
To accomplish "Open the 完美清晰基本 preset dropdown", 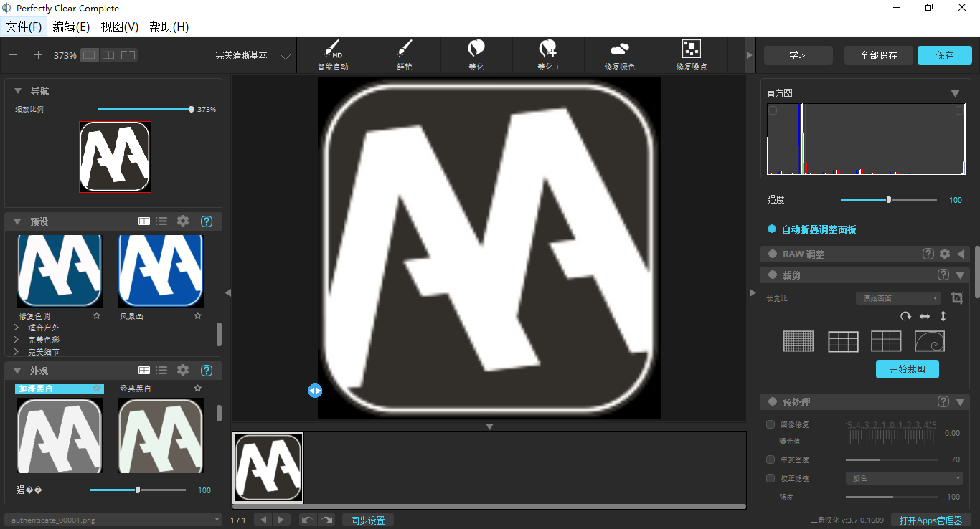I will (x=286, y=56).
